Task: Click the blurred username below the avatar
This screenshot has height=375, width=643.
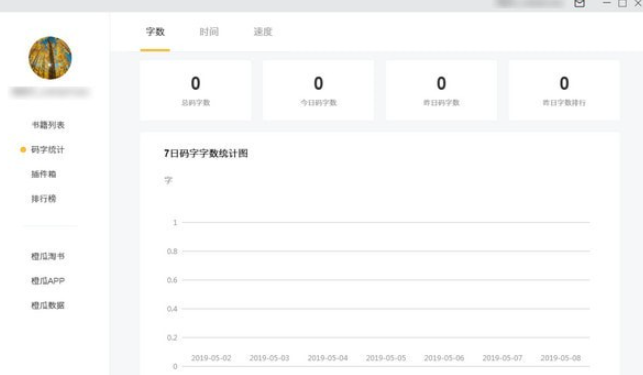Action: pyautogui.click(x=50, y=92)
